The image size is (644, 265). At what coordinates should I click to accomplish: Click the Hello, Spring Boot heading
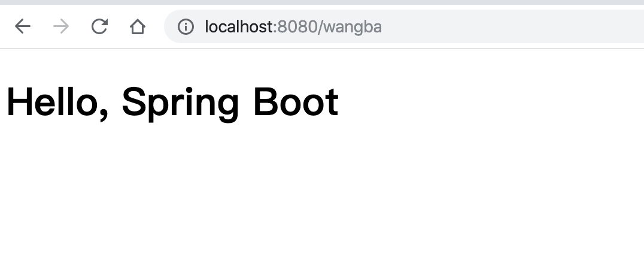(x=172, y=103)
